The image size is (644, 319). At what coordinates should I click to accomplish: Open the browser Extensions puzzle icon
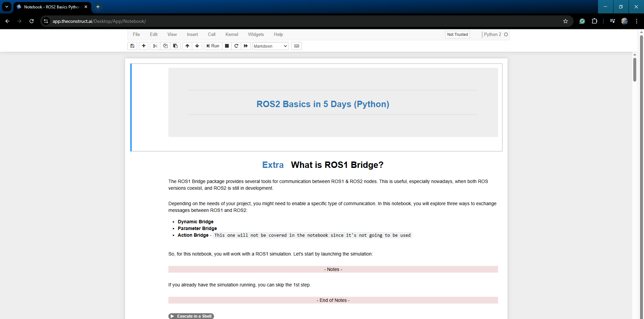594,21
